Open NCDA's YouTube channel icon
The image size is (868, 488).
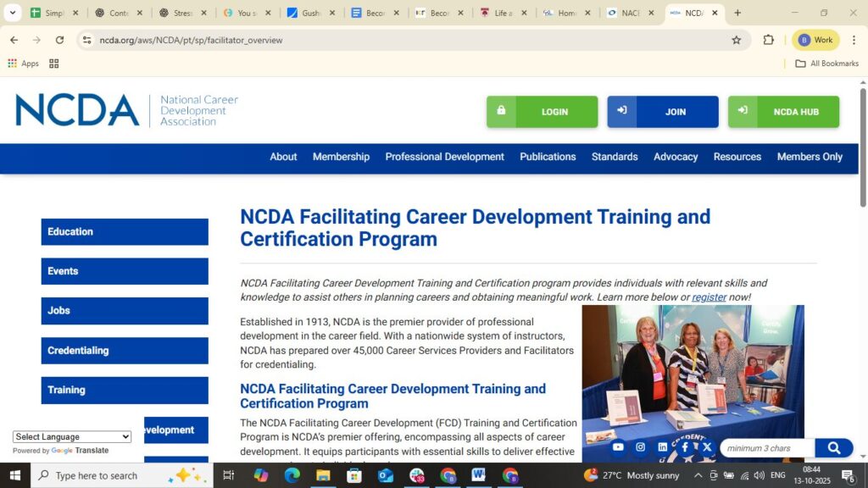coord(617,447)
